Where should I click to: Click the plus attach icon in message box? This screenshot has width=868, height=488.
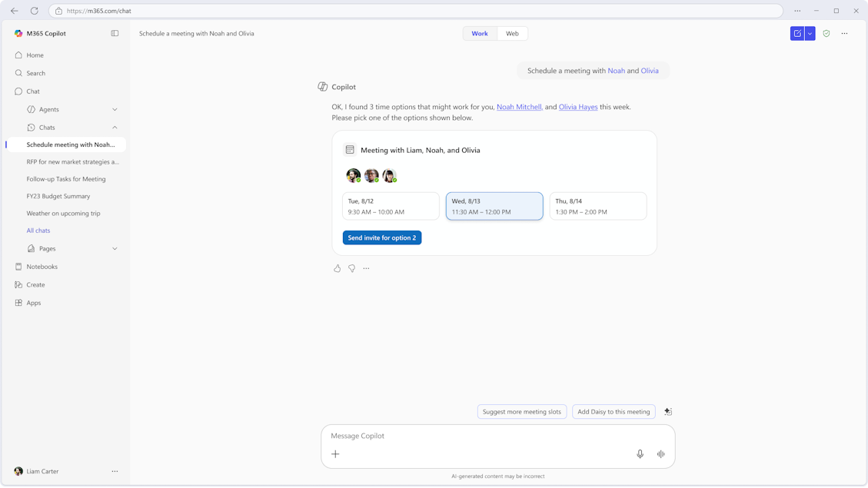click(x=335, y=454)
